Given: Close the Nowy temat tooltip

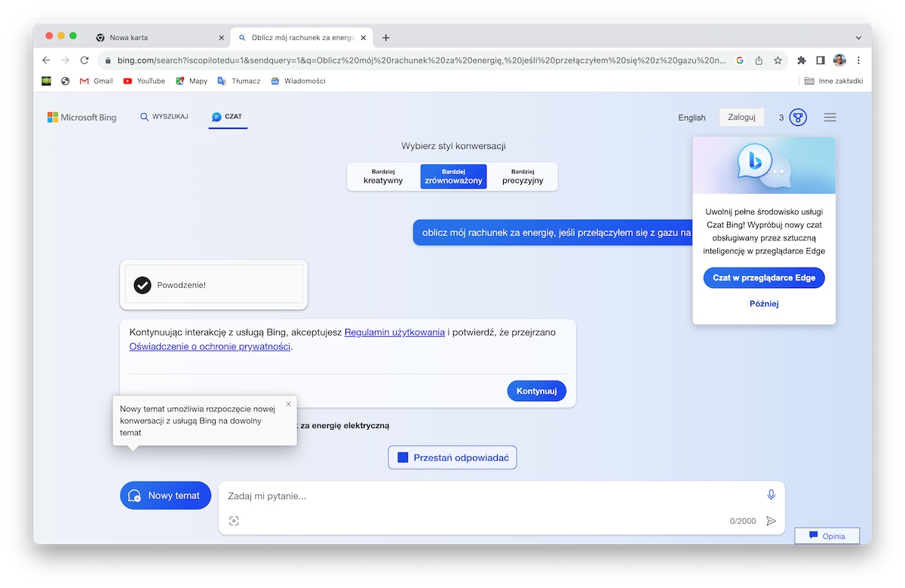Looking at the screenshot, I should [x=288, y=404].
